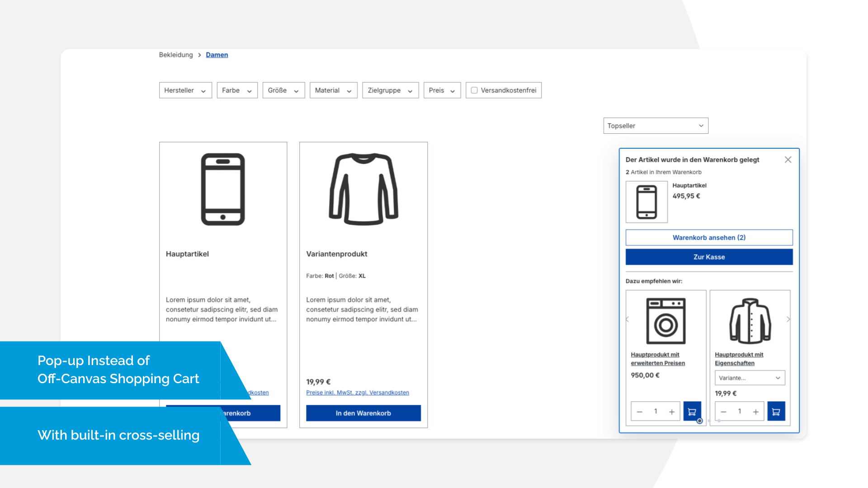Decrease quantity of washing machine product
868x488 pixels.
[639, 412]
